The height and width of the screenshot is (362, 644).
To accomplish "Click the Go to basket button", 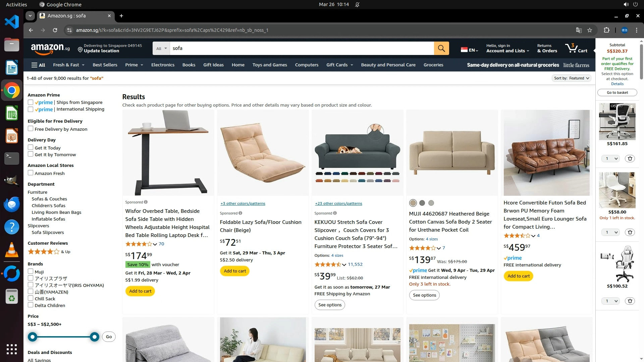I will tap(617, 93).
